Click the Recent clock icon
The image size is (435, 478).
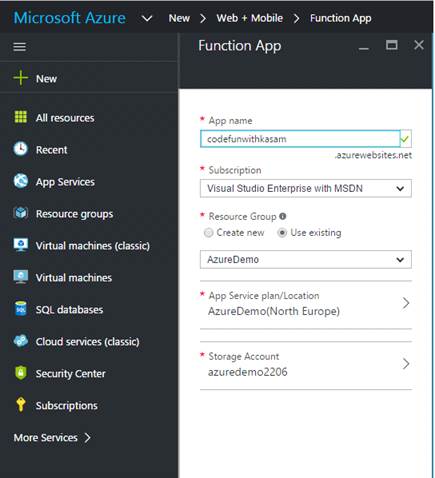[x=21, y=149]
